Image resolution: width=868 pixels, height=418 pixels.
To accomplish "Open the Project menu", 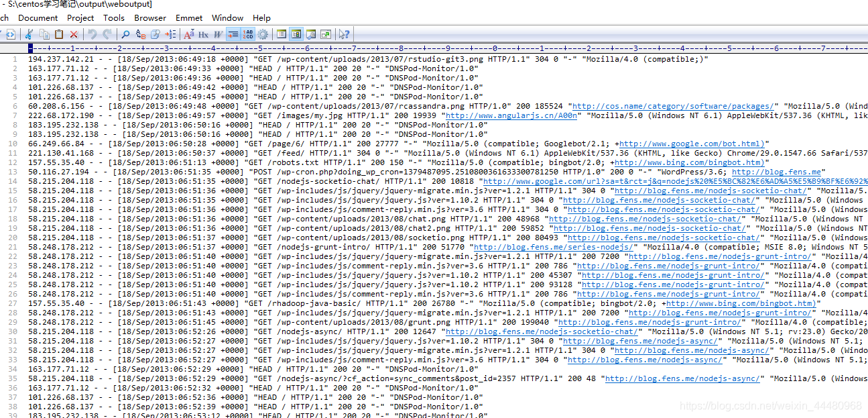I will (80, 17).
